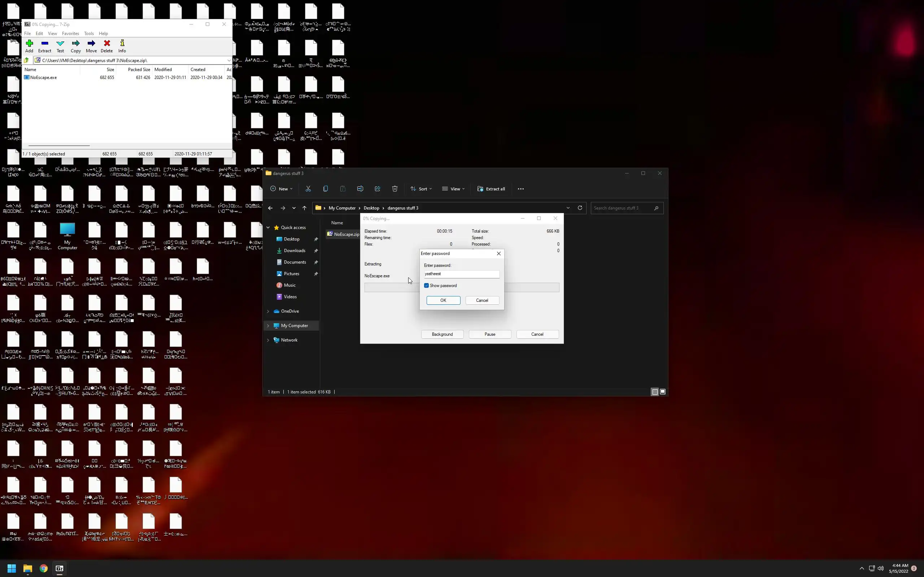Click the Cut scissors icon in Explorer
The height and width of the screenshot is (577, 924).
(x=308, y=189)
